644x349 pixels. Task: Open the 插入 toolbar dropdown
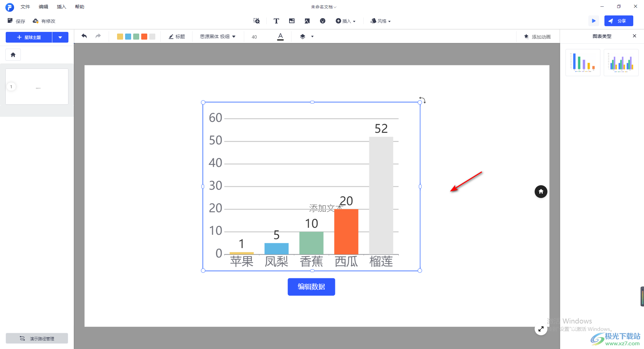pos(345,21)
